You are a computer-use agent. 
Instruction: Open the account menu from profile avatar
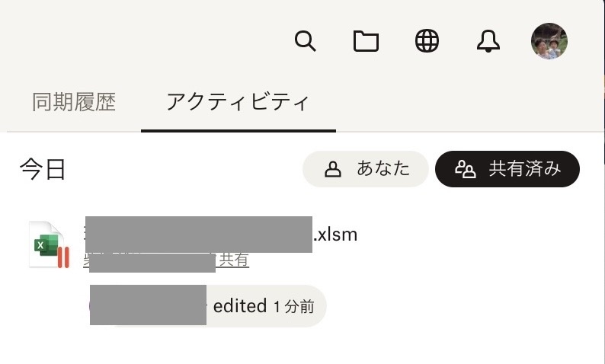click(549, 41)
